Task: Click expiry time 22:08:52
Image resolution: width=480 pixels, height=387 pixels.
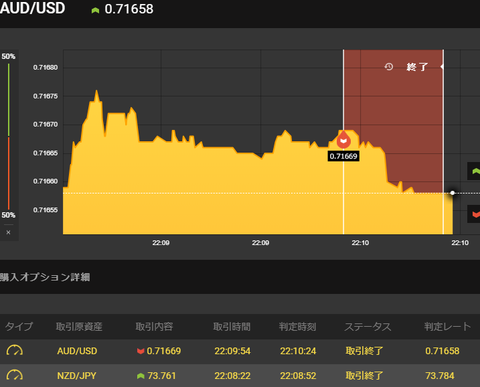Action: 298,376
